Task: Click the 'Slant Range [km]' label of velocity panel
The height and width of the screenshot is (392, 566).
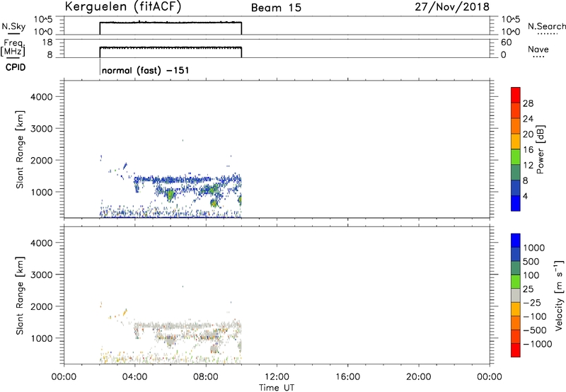Action: (x=20, y=296)
